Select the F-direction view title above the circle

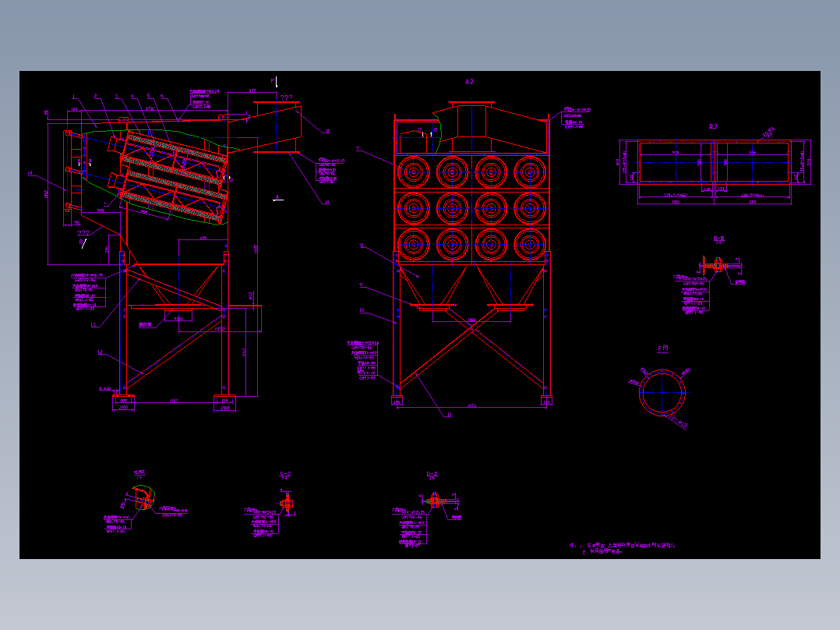pyautogui.click(x=662, y=349)
